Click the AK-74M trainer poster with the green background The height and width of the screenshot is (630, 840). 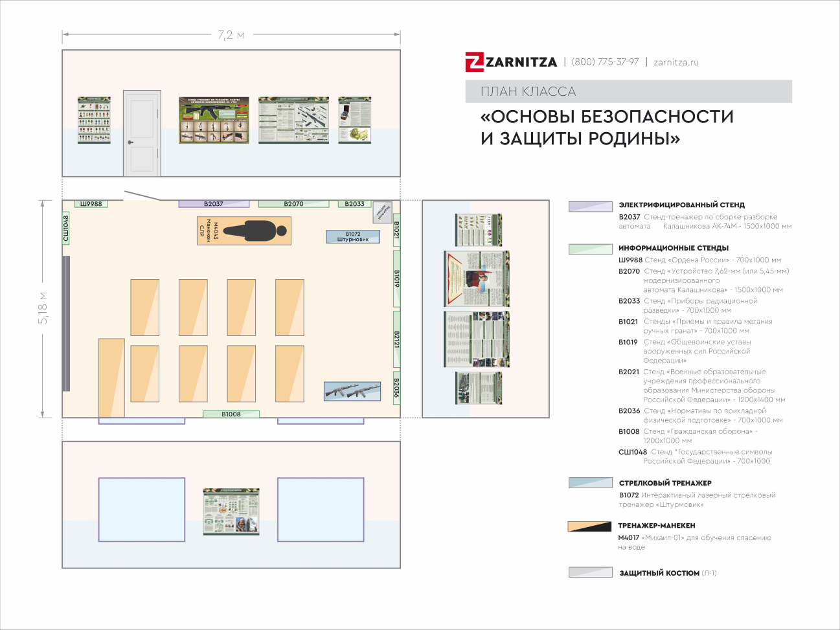point(214,120)
